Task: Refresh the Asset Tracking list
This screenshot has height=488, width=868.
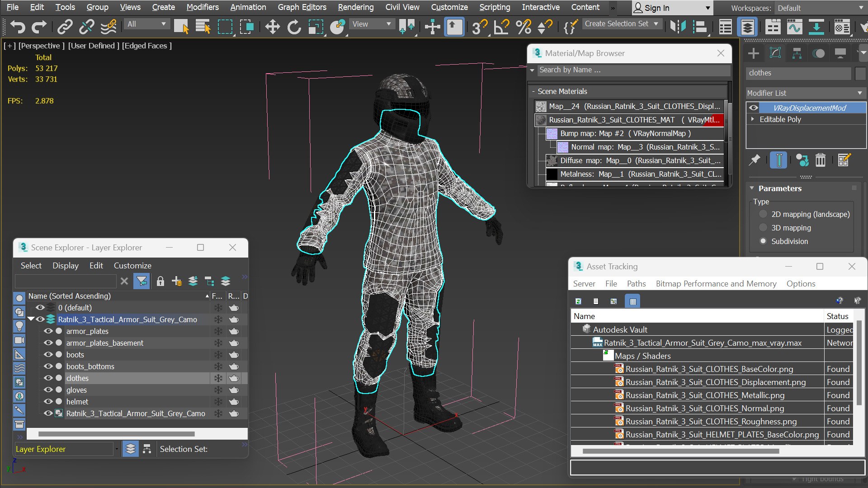Action: (x=578, y=301)
